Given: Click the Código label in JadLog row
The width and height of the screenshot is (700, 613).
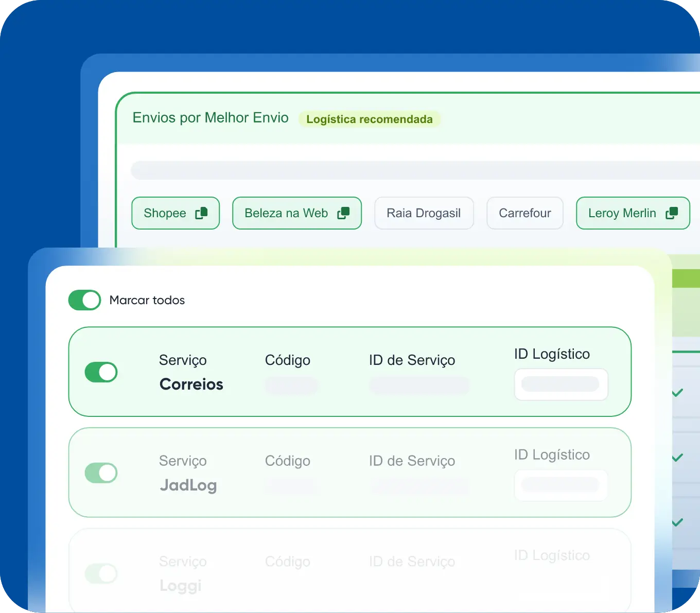Looking at the screenshot, I should coord(288,461).
